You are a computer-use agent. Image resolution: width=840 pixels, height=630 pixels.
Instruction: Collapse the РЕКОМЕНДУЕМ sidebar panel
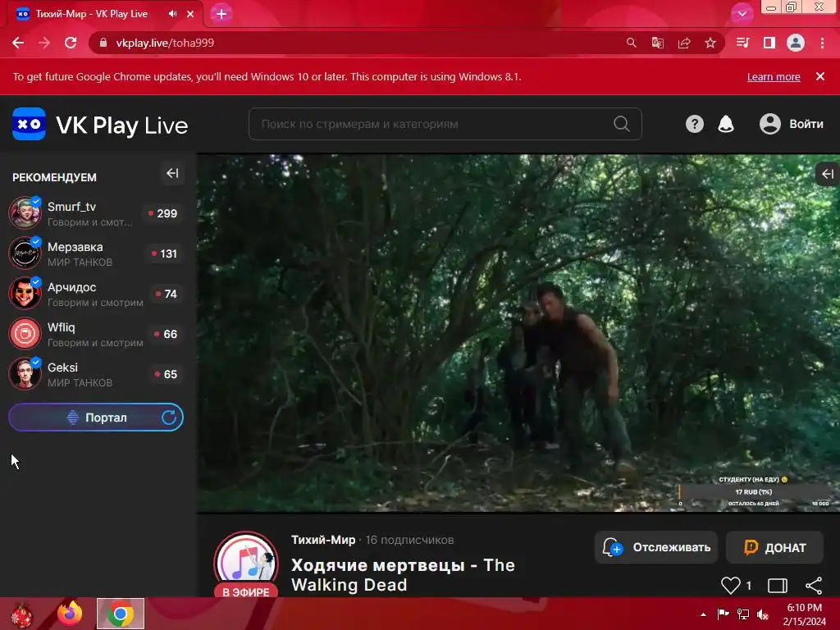coord(172,173)
